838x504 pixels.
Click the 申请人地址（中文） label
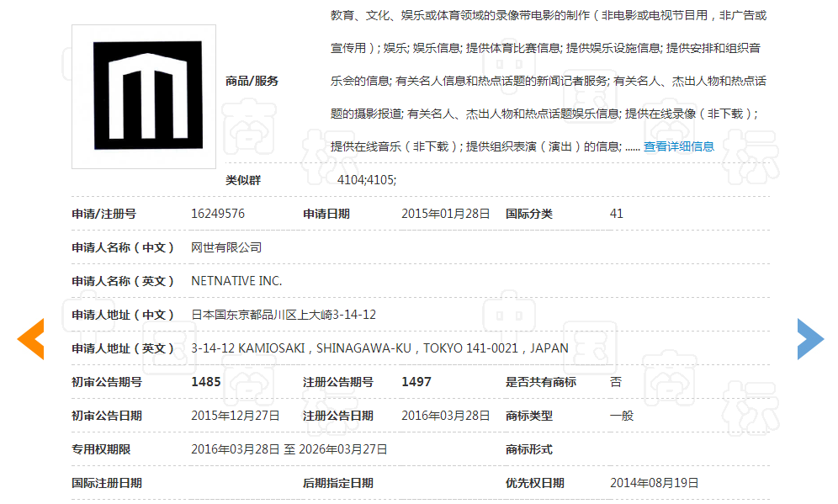coord(123,315)
